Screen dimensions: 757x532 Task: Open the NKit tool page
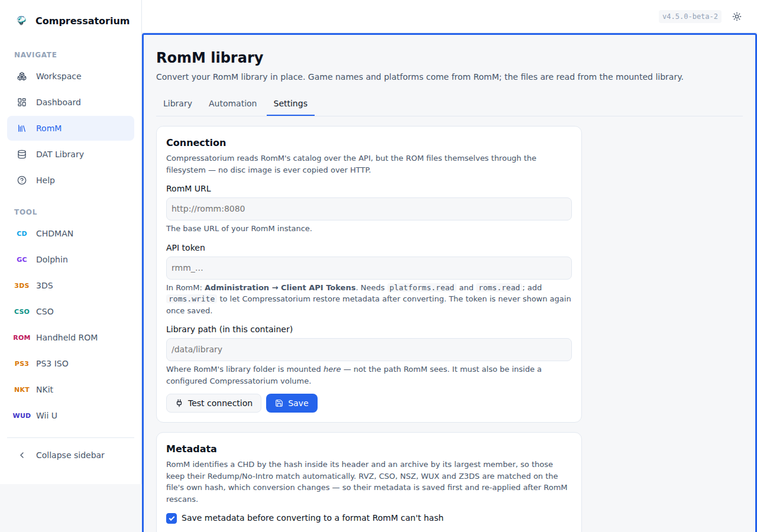(70, 390)
